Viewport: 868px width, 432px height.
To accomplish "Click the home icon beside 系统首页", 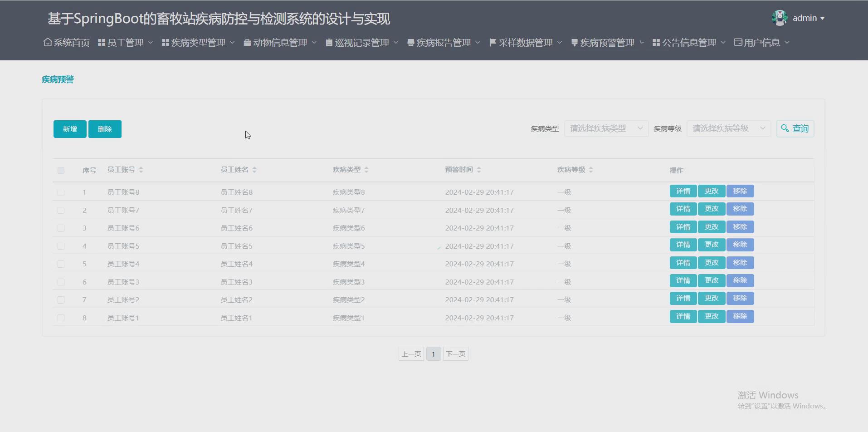I will pyautogui.click(x=47, y=42).
